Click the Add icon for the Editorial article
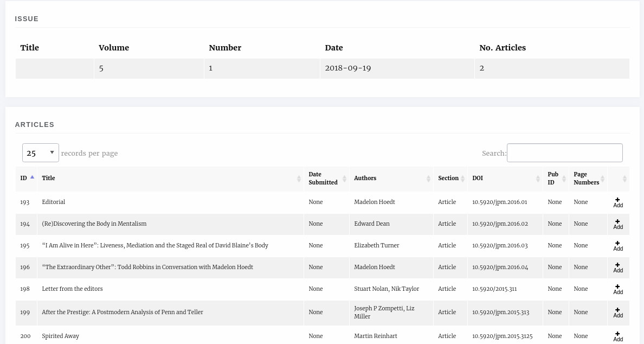This screenshot has height=344, width=644. [617, 202]
